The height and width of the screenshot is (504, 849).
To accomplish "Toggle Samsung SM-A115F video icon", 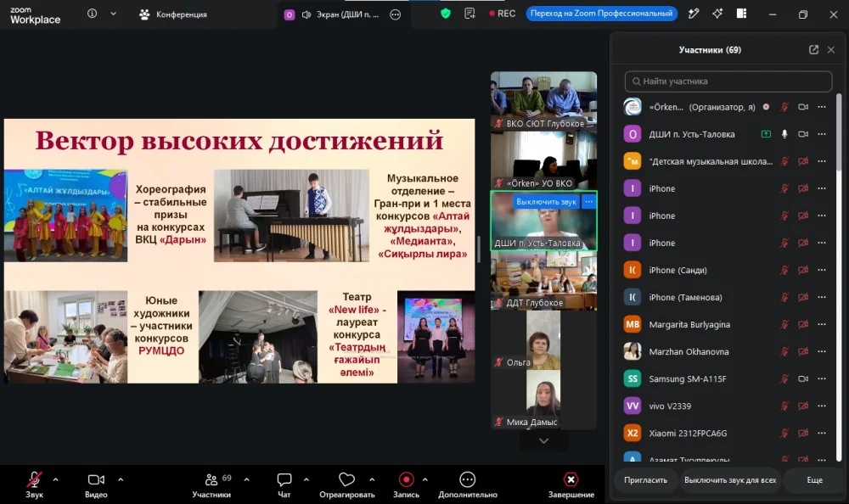I will (803, 378).
